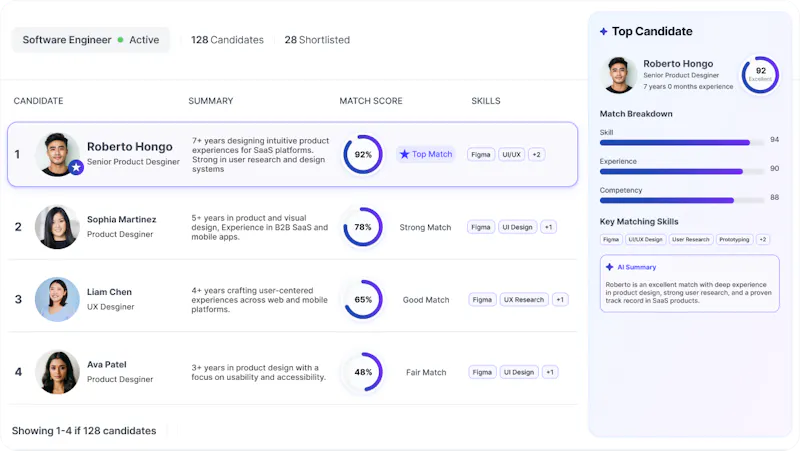Click the Prototyping key skill tag
Viewport: 800px width, 451px height.
click(734, 239)
